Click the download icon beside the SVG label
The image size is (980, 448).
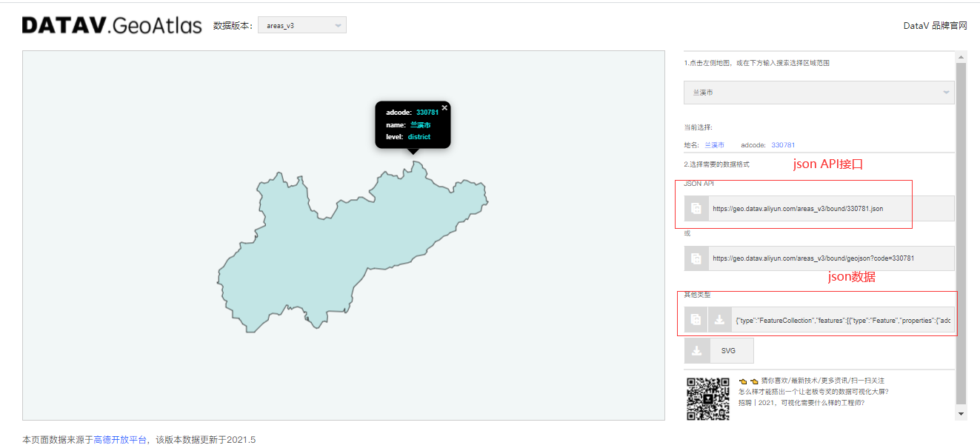[696, 350]
